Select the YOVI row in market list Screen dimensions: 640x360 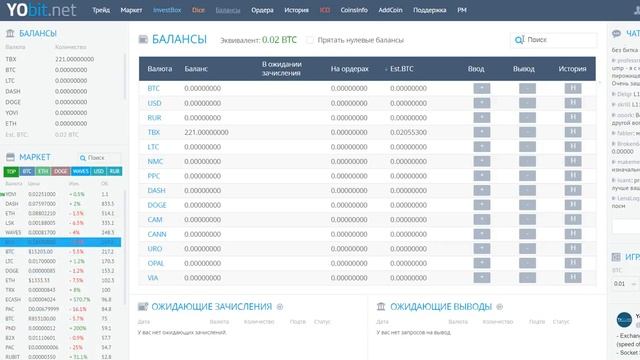(x=61, y=194)
